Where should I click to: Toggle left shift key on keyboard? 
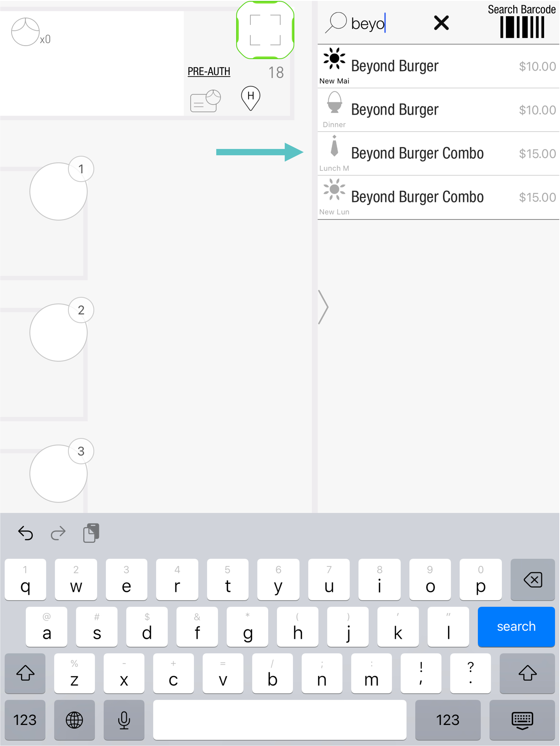point(25,673)
